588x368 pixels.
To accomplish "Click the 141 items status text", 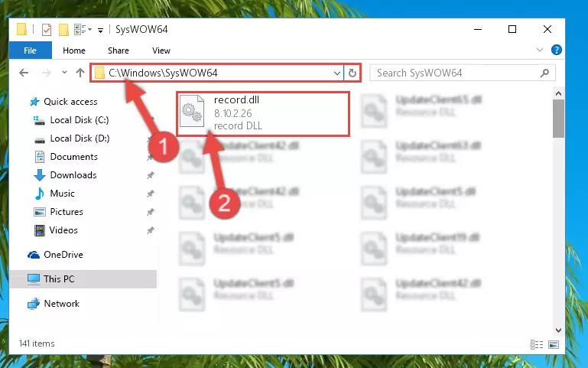I will [37, 344].
